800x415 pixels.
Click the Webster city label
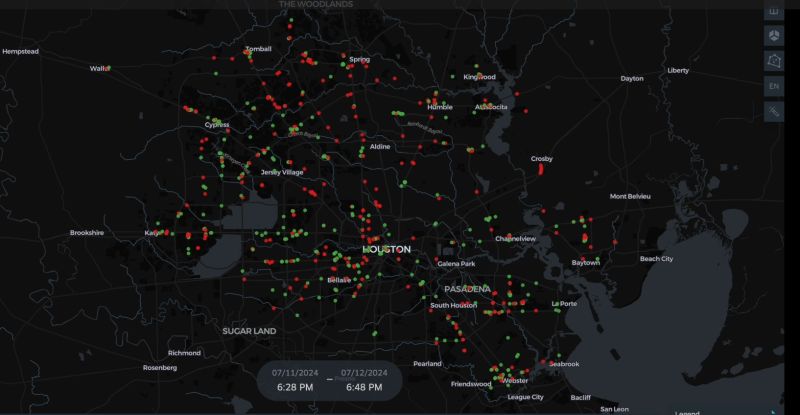[515, 381]
